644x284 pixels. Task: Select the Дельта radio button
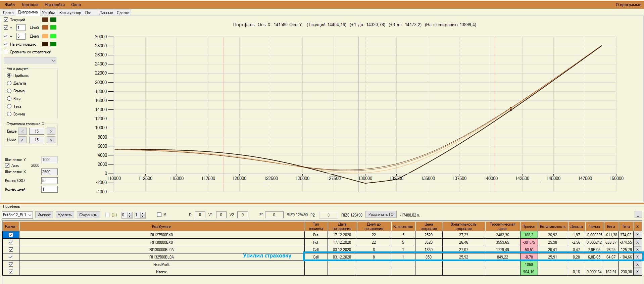[9, 83]
